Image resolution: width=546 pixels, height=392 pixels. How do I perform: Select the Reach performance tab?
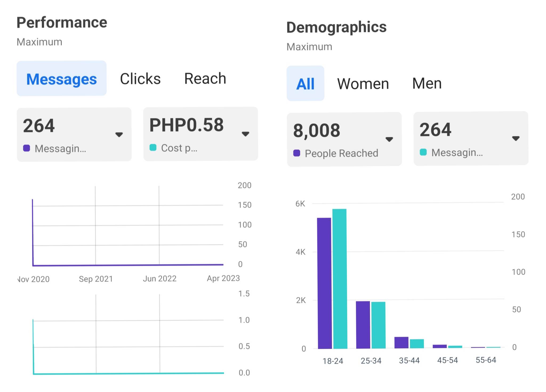(x=205, y=79)
